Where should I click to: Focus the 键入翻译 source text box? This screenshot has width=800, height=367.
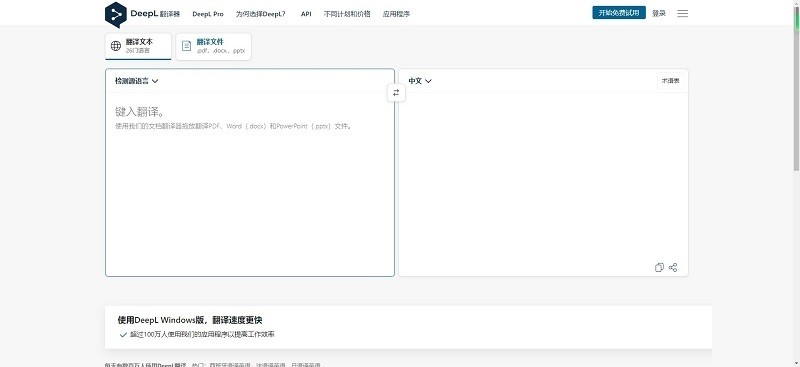tap(250, 184)
